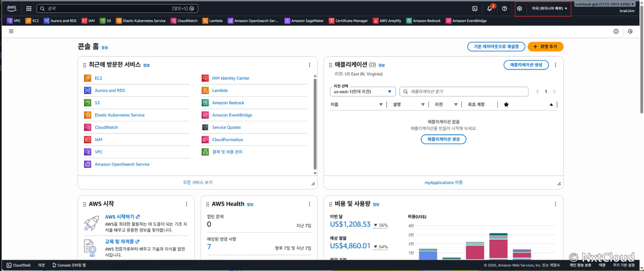Open AWS Amplify favorites shortcut

click(387, 21)
